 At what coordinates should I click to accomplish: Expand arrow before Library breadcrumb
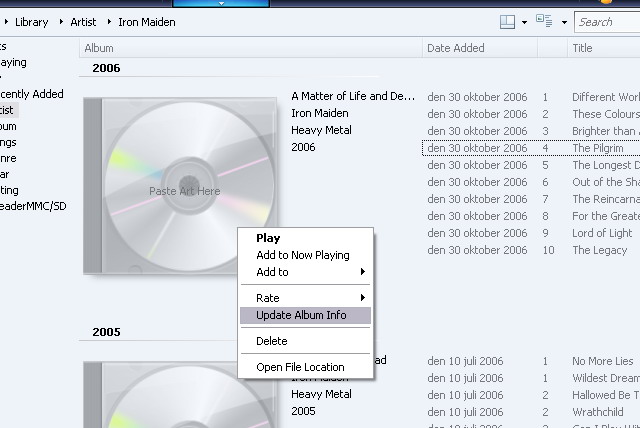click(x=6, y=22)
